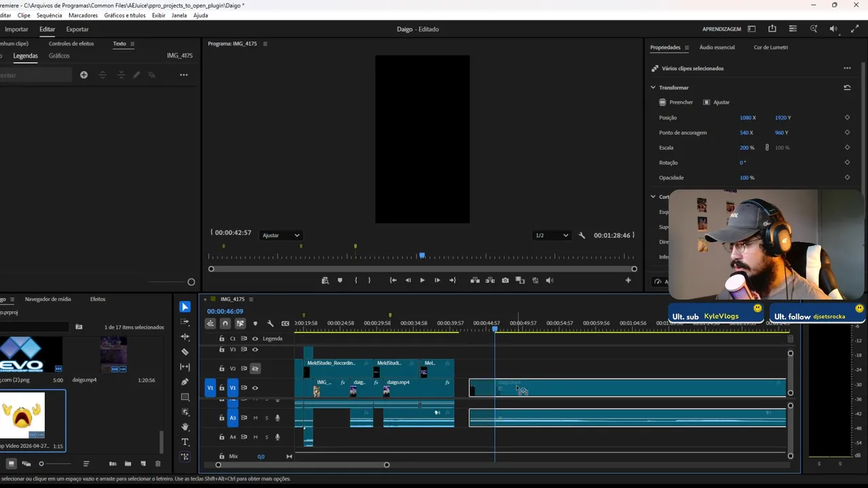
Task: Click the Ajustar button in Transformar
Action: click(716, 102)
